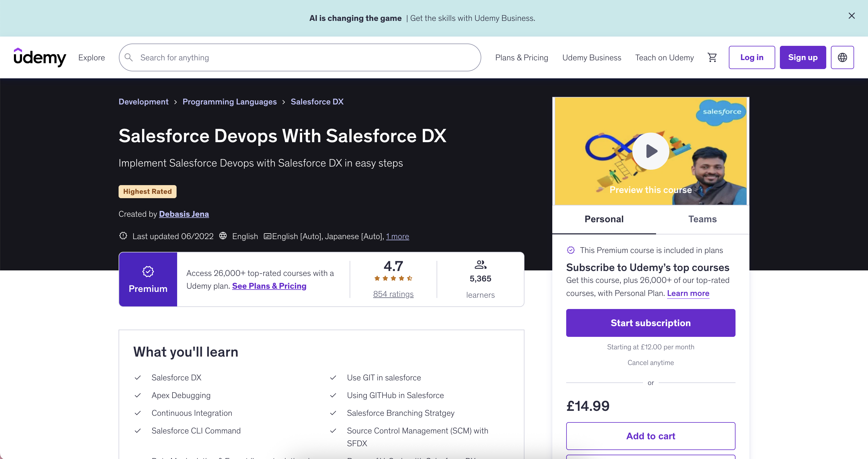
Task: Add the course to cart
Action: point(650,436)
